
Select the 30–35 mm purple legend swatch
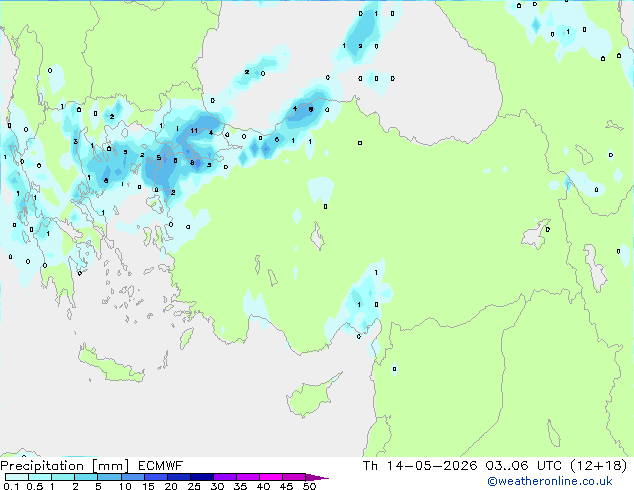click(x=225, y=477)
